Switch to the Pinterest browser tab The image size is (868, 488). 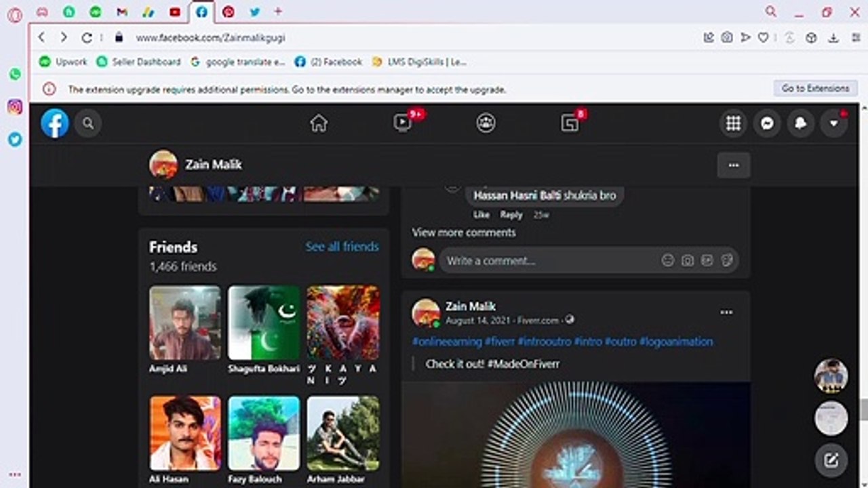pyautogui.click(x=229, y=12)
